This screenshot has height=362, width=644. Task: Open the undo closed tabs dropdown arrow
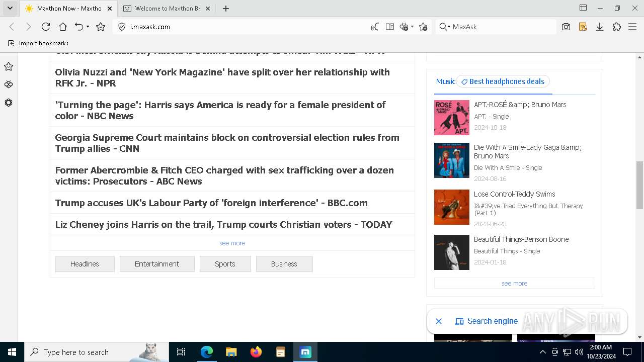pyautogui.click(x=88, y=27)
